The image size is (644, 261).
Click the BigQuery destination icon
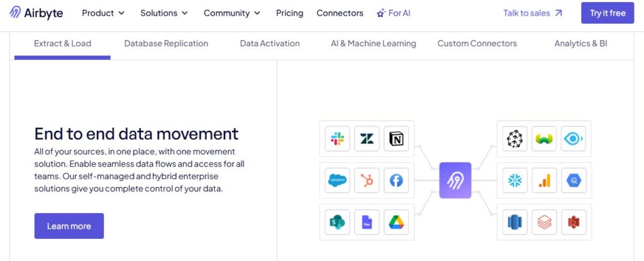(x=574, y=180)
